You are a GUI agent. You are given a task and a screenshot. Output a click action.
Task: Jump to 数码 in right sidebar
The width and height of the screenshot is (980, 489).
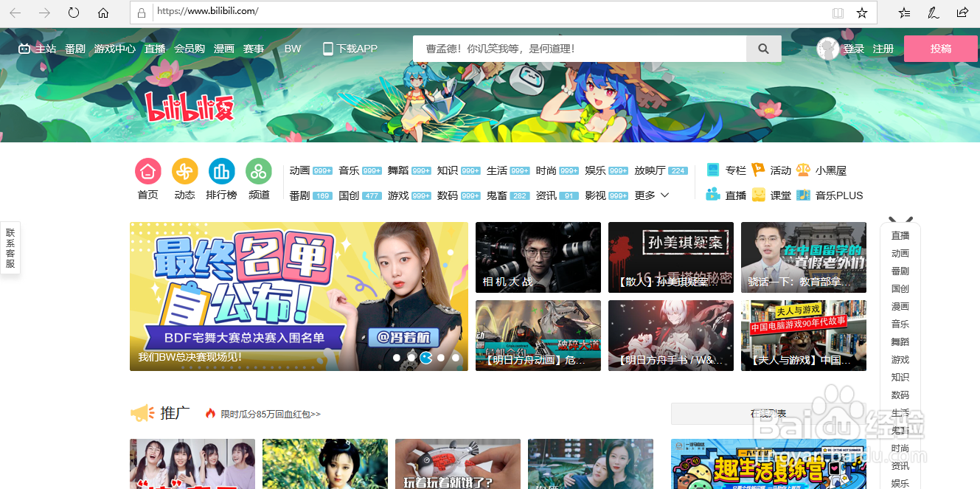point(900,395)
